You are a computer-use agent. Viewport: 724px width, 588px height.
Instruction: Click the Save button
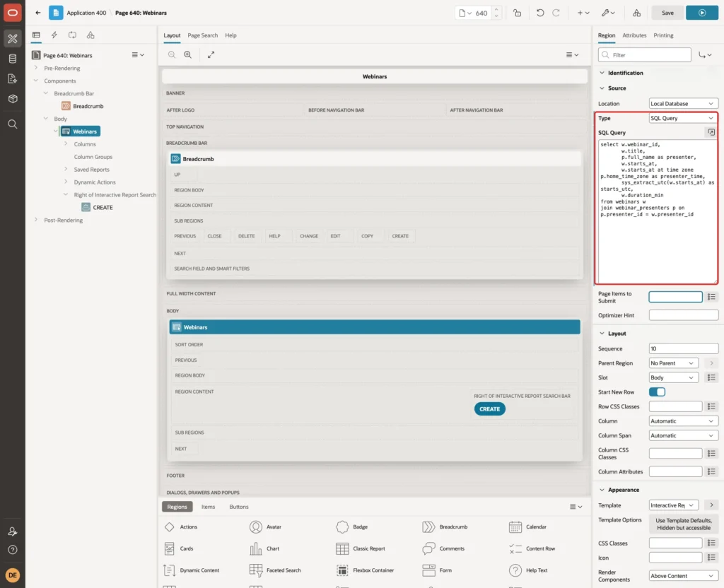coord(667,13)
